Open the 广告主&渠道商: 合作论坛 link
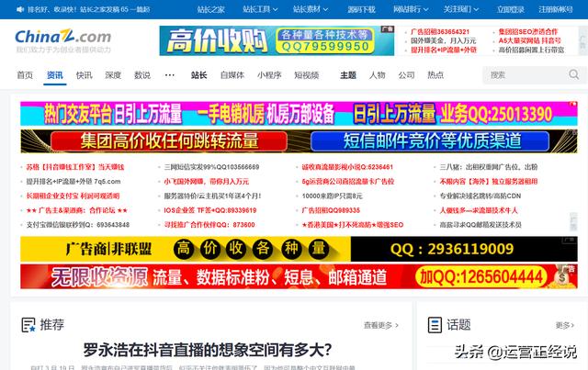This screenshot has height=370, width=588. click(77, 210)
